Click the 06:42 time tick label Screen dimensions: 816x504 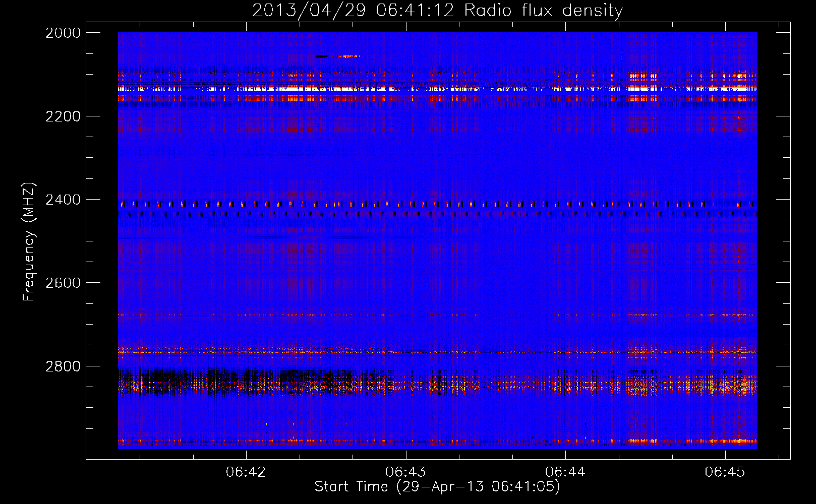point(246,472)
